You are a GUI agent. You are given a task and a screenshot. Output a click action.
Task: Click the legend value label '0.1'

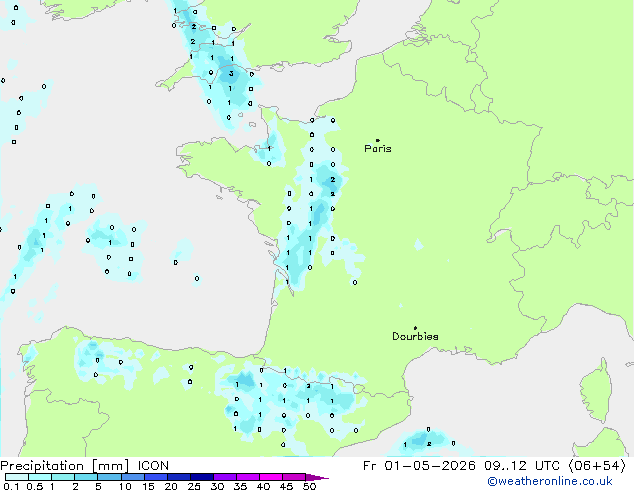(10, 486)
